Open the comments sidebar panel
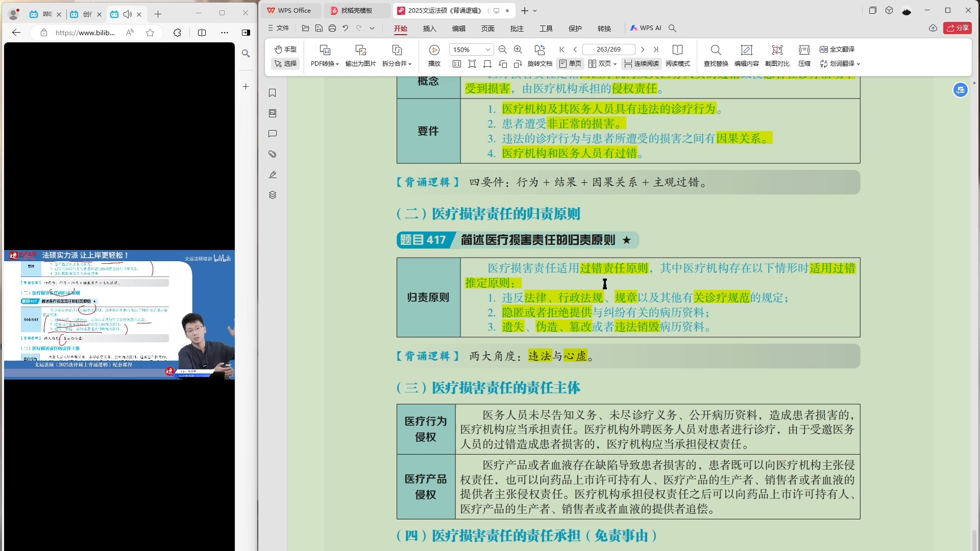The image size is (980, 551). point(273,134)
